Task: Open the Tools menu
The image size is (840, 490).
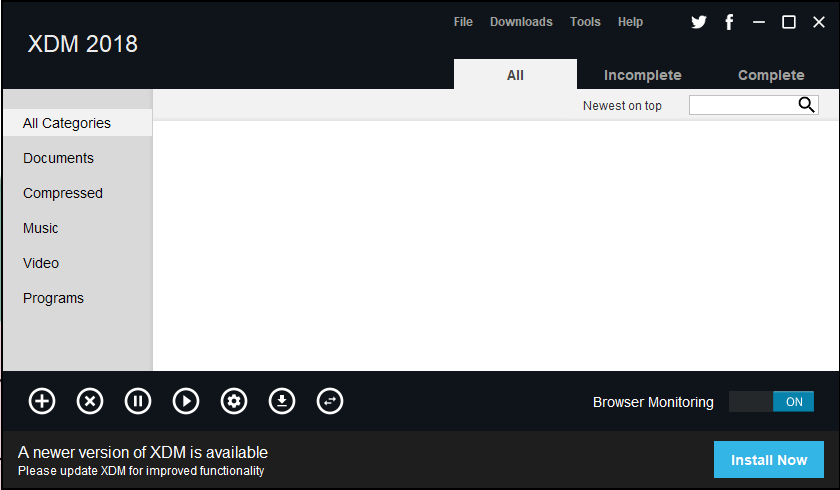Action: click(x=585, y=22)
